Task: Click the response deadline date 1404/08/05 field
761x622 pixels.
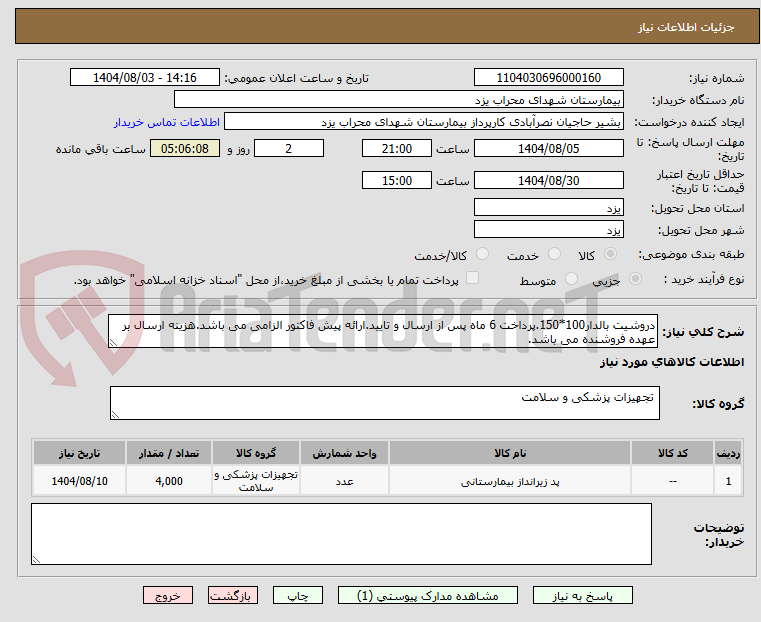Action: point(548,149)
